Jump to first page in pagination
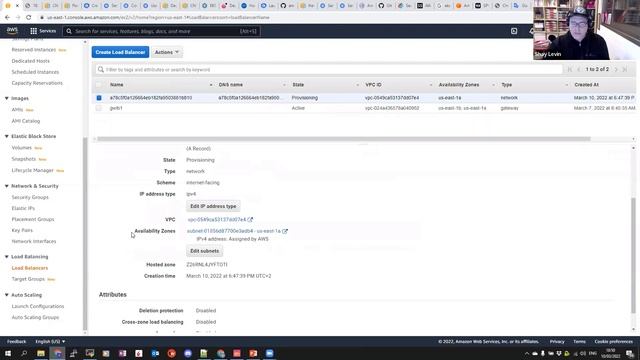640x360 pixels. pos(570,69)
